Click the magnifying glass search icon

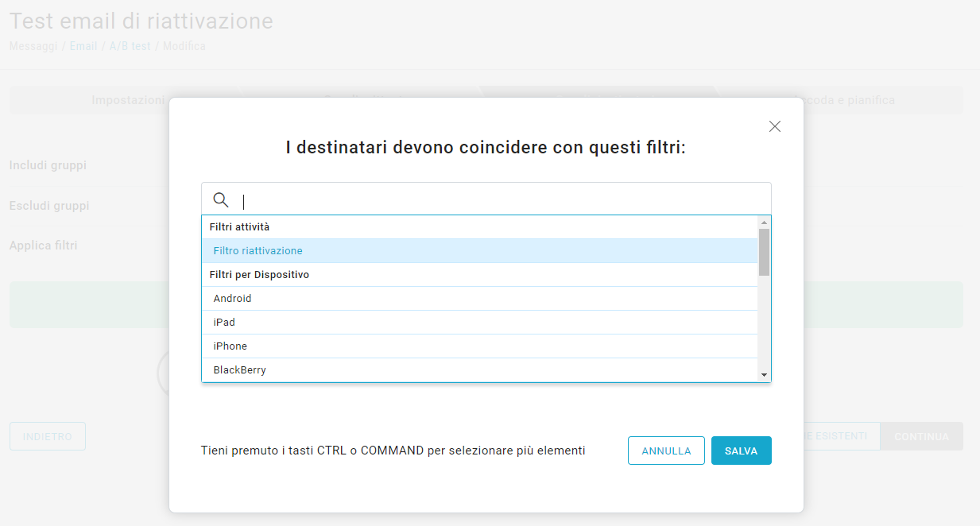click(221, 200)
